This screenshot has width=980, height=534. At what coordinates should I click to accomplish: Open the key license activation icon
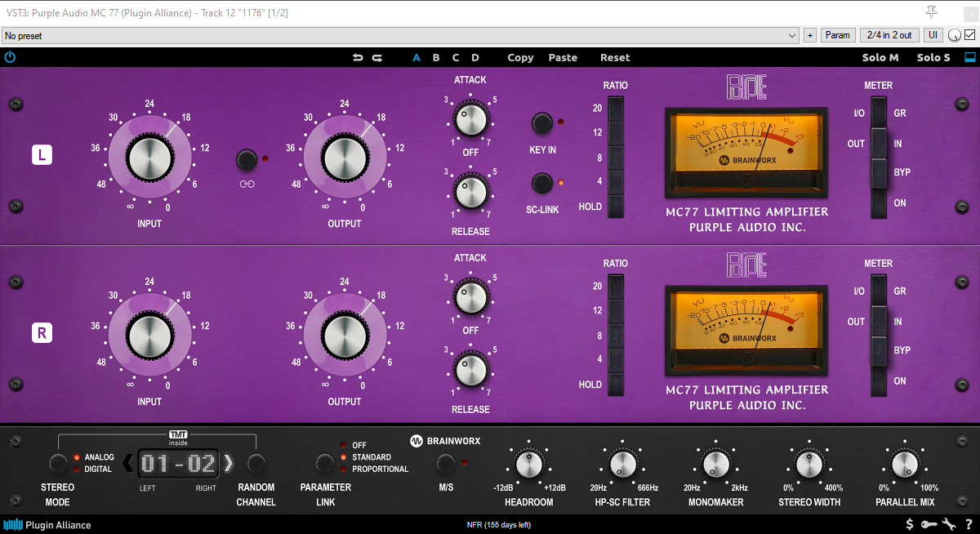click(x=929, y=524)
